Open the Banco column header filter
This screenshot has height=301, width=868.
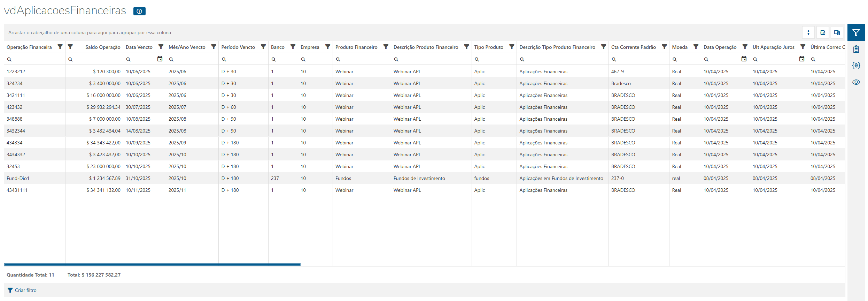pyautogui.click(x=293, y=47)
